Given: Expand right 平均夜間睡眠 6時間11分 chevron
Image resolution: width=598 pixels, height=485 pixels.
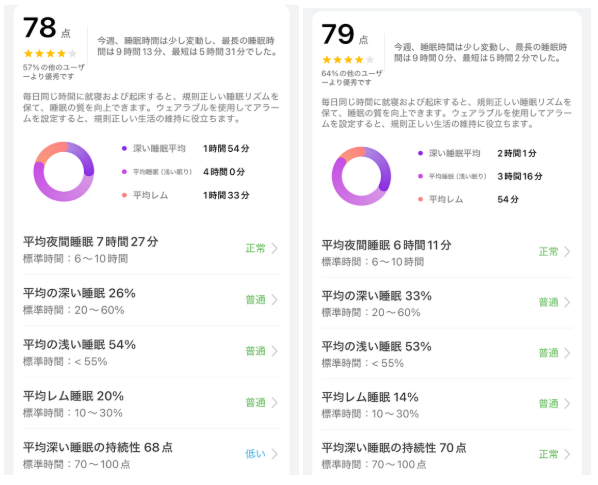Looking at the screenshot, I should click(x=567, y=252).
